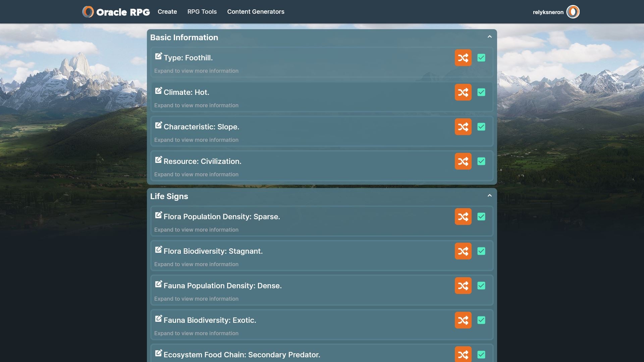Open the RPG Tools menu
The image size is (644, 362).
pos(202,12)
